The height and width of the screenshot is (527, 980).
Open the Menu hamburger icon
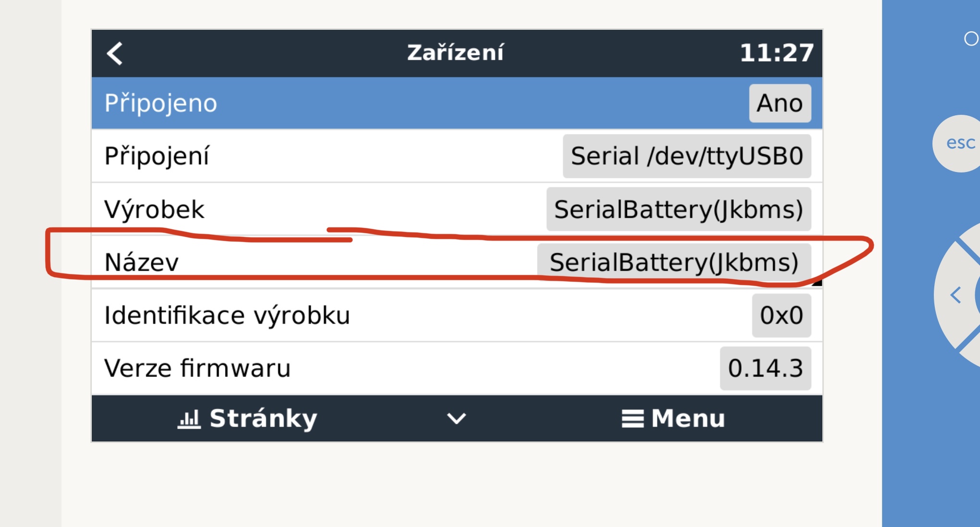click(632, 419)
